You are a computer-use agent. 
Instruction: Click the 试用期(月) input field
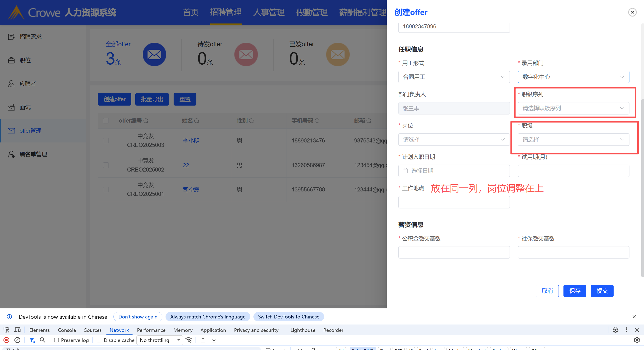573,171
